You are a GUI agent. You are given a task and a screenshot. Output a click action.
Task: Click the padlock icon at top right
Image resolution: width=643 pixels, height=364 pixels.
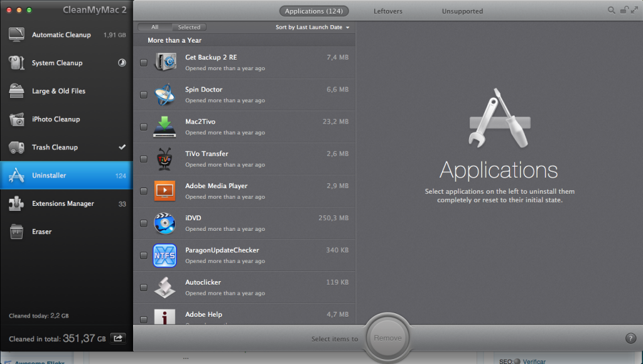click(x=624, y=10)
